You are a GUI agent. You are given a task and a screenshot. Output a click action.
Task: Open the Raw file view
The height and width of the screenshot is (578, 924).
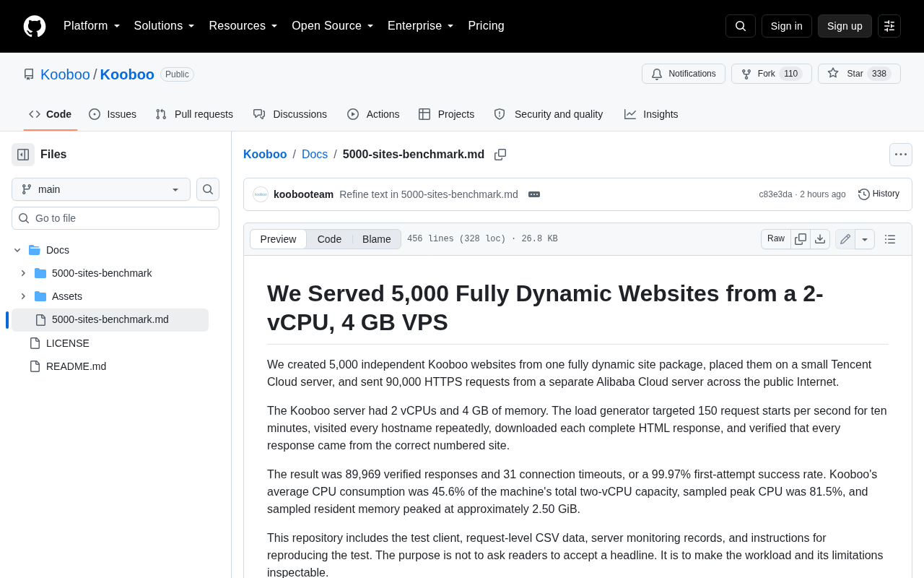776,239
